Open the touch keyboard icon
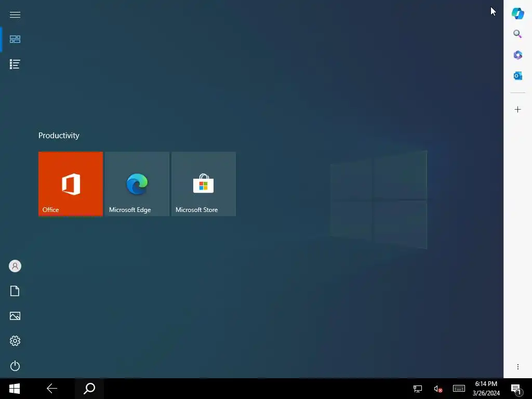The image size is (532, 399). point(459,389)
